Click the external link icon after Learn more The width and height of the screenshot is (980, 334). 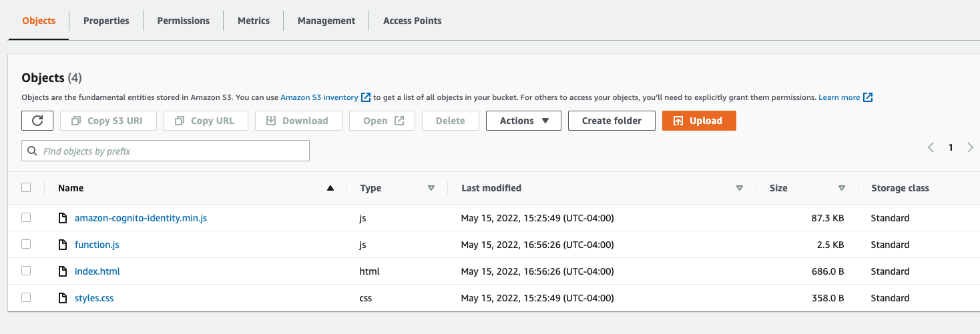[868, 97]
